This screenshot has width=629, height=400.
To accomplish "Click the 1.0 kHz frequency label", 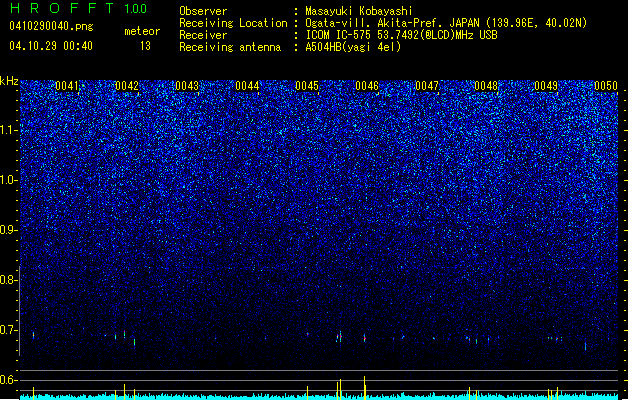I will pyautogui.click(x=9, y=180).
